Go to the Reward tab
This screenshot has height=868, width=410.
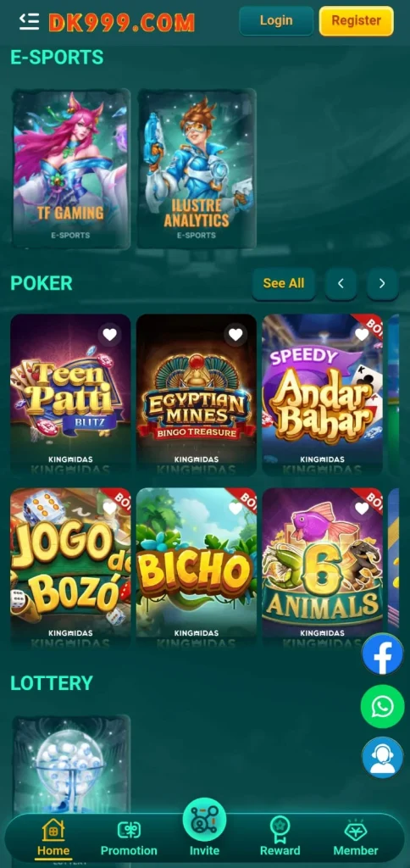pyautogui.click(x=280, y=837)
